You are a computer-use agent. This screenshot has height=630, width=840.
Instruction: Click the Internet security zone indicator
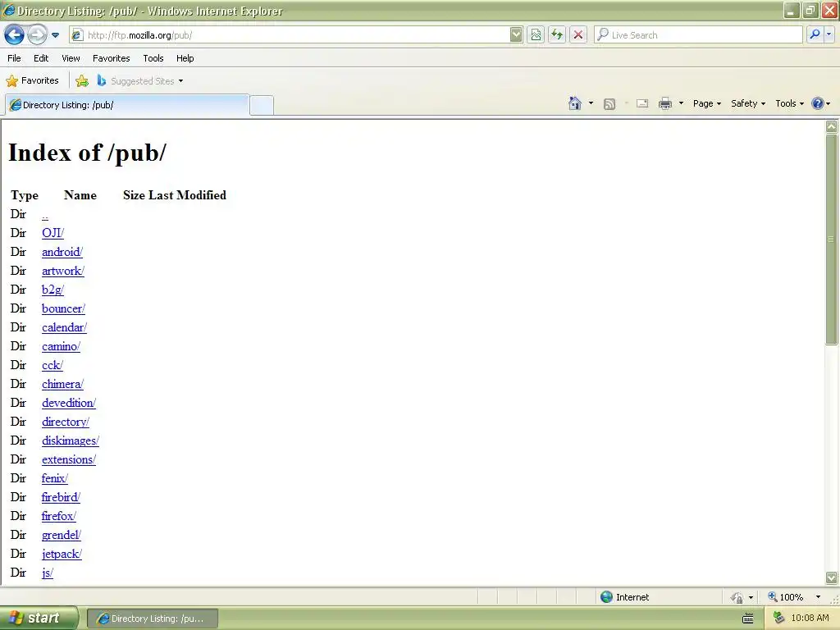[624, 597]
